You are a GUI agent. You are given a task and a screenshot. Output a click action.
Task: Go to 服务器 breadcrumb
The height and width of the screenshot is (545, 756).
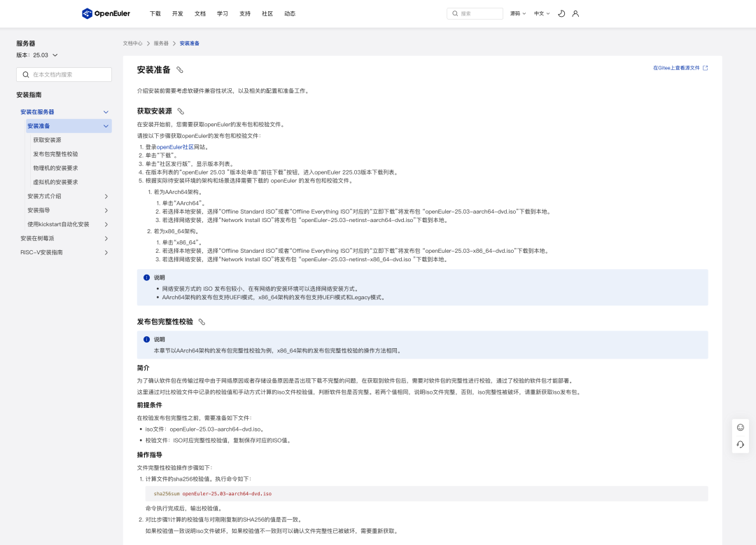(161, 43)
